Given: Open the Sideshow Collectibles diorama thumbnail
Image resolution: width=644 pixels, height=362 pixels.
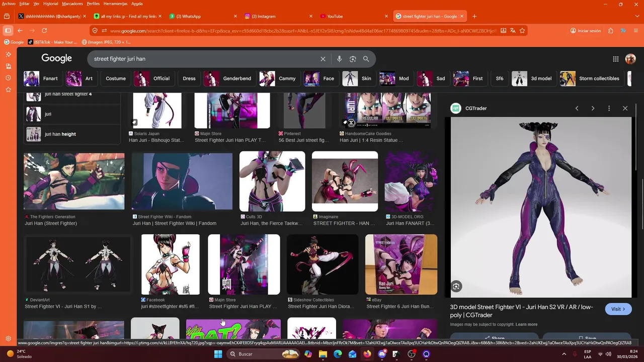Looking at the screenshot, I should [323, 264].
